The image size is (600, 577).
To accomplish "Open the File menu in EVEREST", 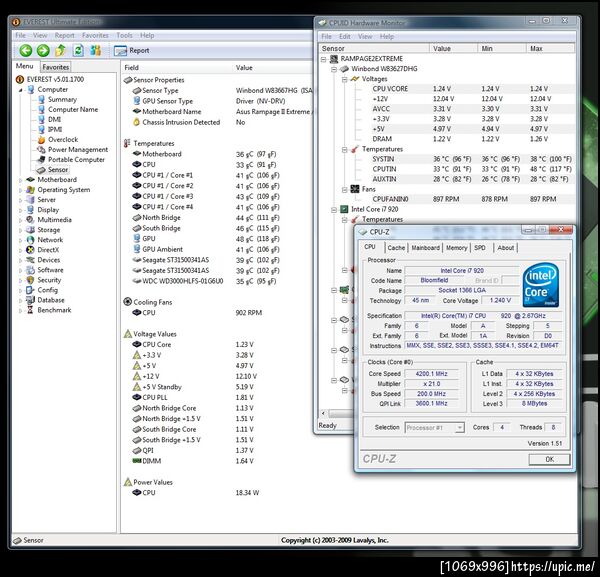I will coord(20,36).
